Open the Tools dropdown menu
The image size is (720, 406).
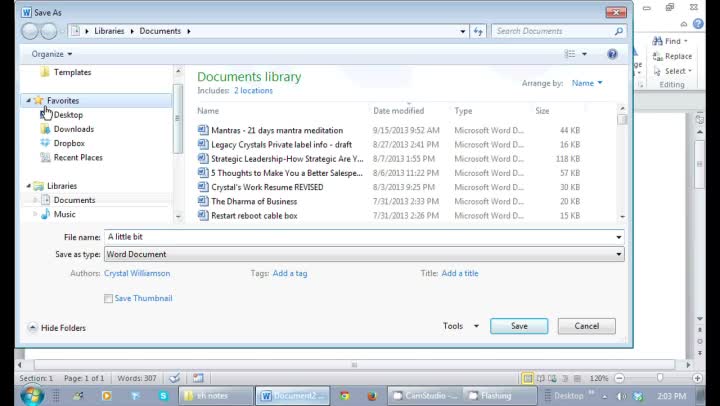click(461, 326)
